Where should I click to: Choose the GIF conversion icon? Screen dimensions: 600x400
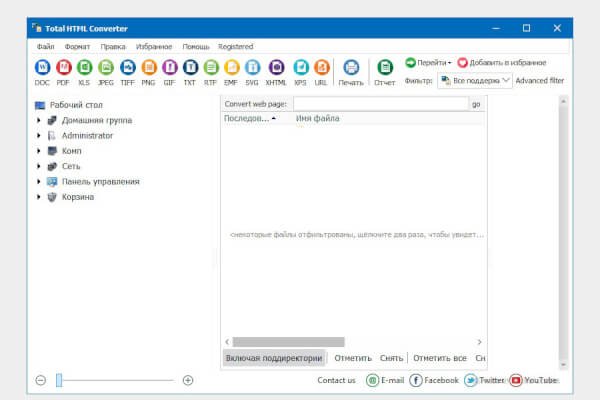(x=170, y=68)
